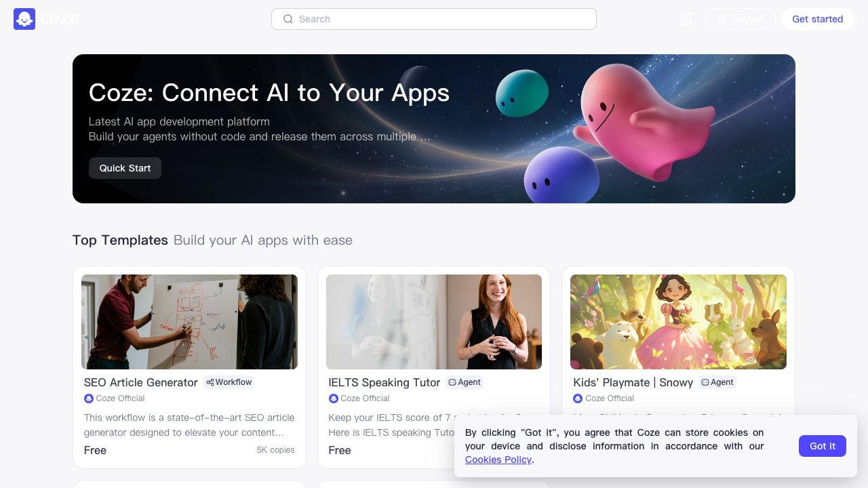The image size is (868, 488).
Task: Open the SEO Article Generator thumbnail
Action: coord(189,322)
